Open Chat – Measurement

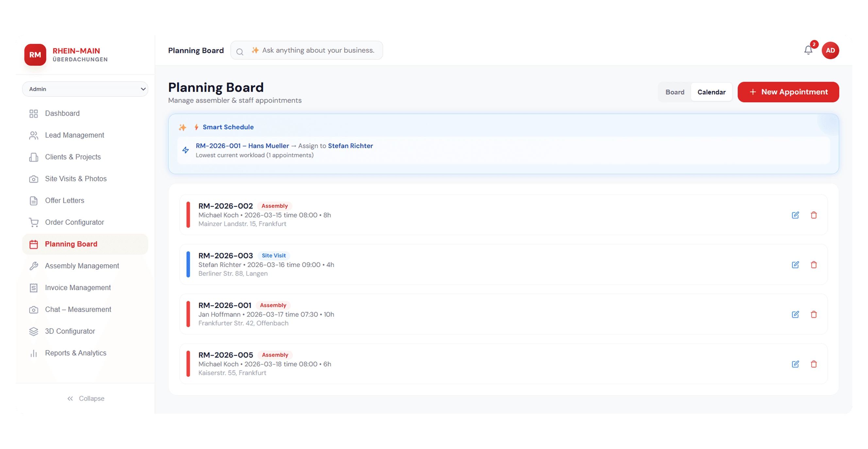pos(85,309)
